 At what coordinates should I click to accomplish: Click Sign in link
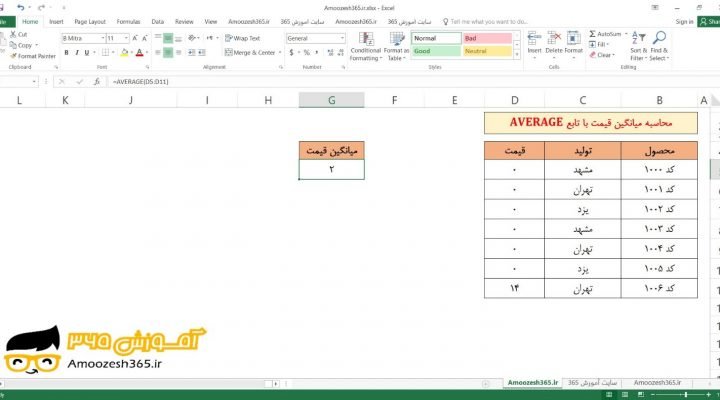click(684, 22)
